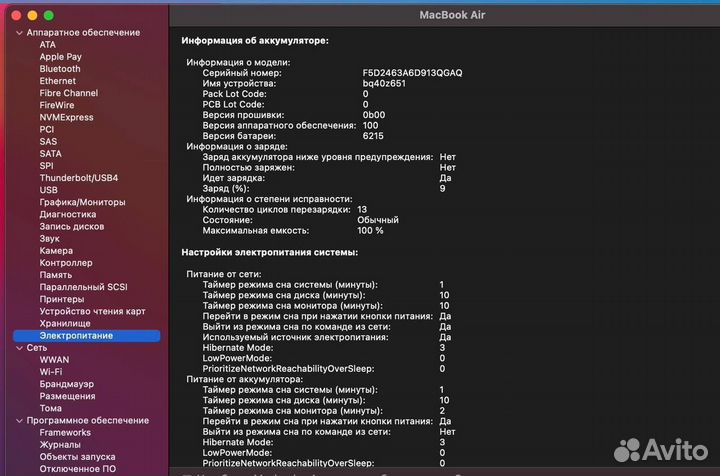Image resolution: width=720 pixels, height=476 pixels.
Task: Open Запись дисков item
Action: tap(72, 226)
